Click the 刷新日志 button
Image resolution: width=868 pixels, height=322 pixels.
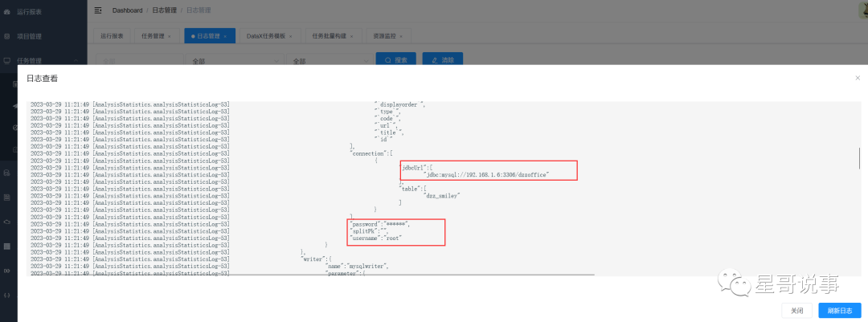840,310
